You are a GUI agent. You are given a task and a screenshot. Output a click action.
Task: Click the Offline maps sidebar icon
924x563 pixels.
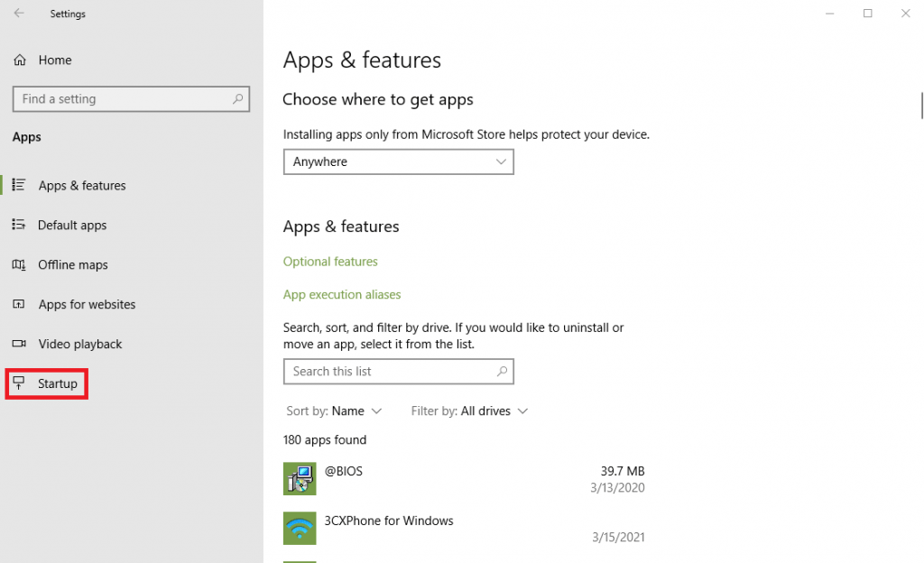(x=19, y=264)
